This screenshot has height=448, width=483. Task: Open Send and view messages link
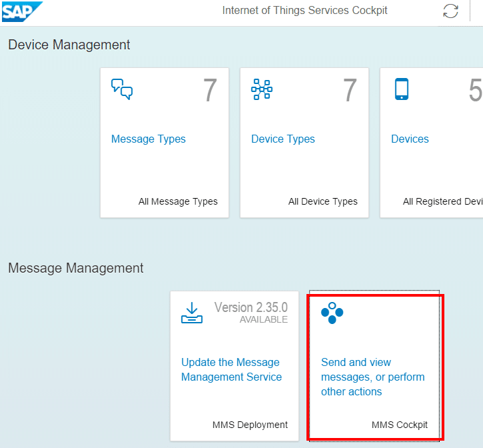(x=372, y=377)
